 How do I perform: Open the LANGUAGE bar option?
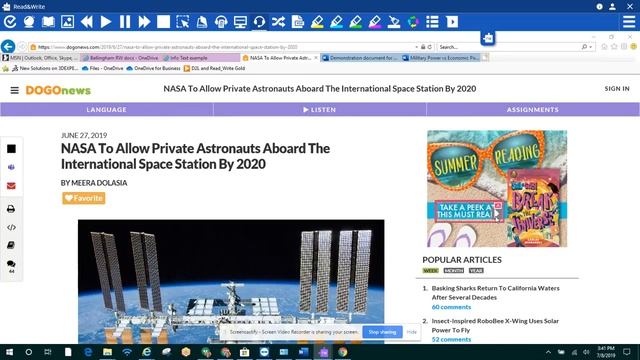click(107, 109)
